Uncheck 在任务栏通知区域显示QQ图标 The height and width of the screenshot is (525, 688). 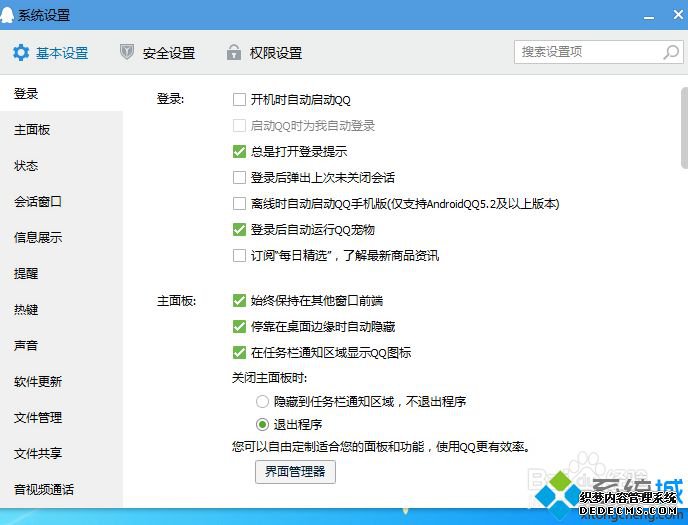(239, 352)
